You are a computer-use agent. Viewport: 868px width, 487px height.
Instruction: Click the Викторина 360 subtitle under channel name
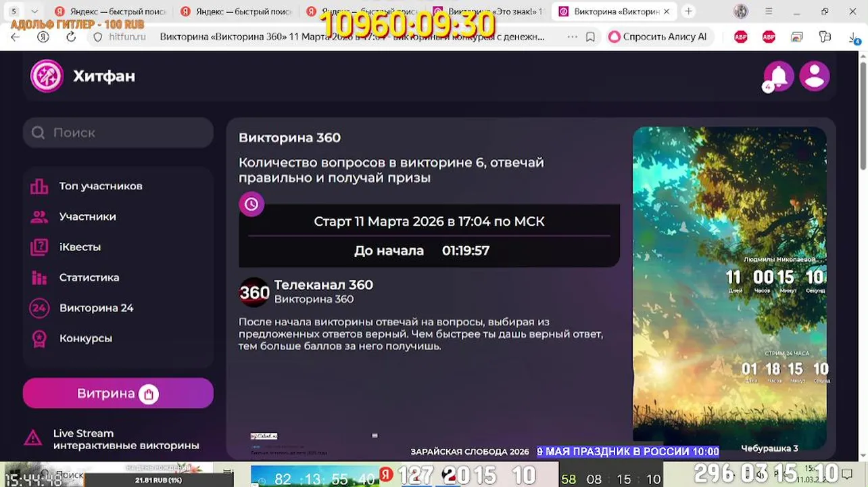tap(314, 299)
